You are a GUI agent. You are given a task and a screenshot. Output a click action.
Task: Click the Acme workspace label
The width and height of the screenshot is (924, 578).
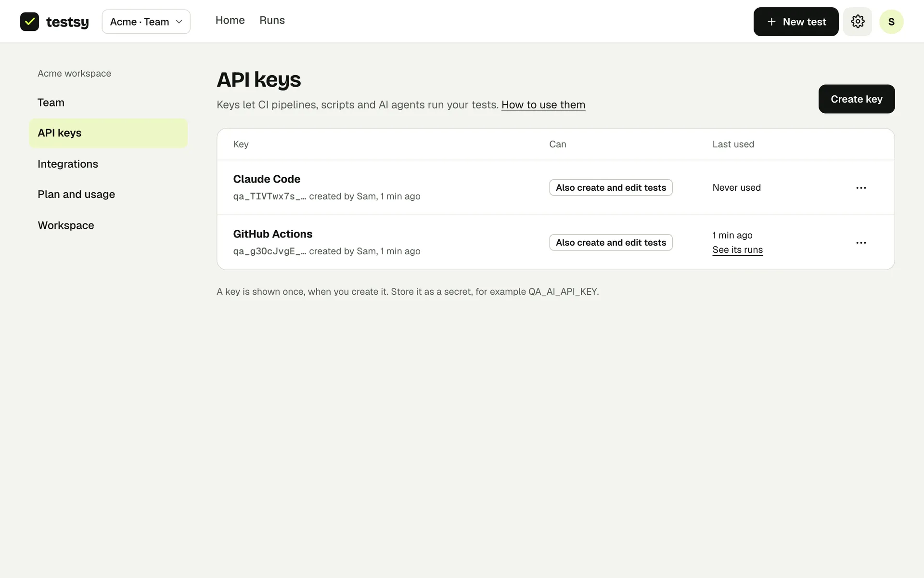click(x=74, y=74)
